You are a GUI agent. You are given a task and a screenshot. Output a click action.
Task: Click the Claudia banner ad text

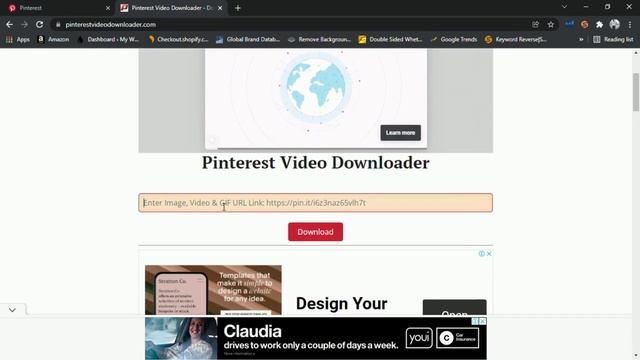[x=311, y=338]
